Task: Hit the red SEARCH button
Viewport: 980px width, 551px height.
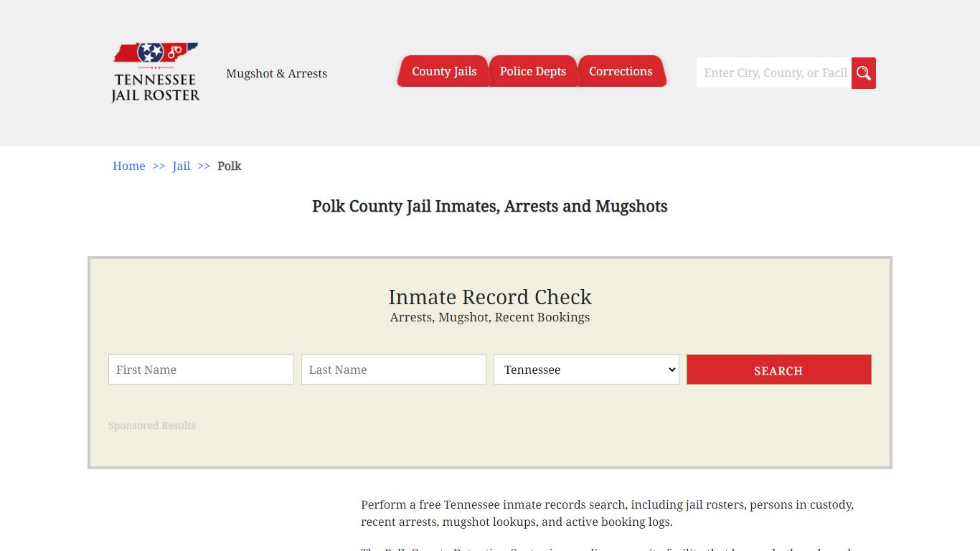Action: 779,369
